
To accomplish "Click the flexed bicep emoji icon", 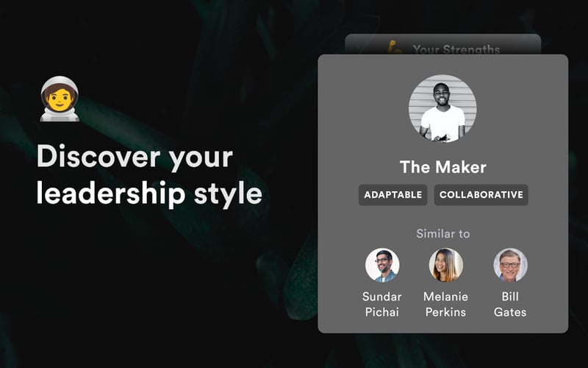I will (x=395, y=47).
